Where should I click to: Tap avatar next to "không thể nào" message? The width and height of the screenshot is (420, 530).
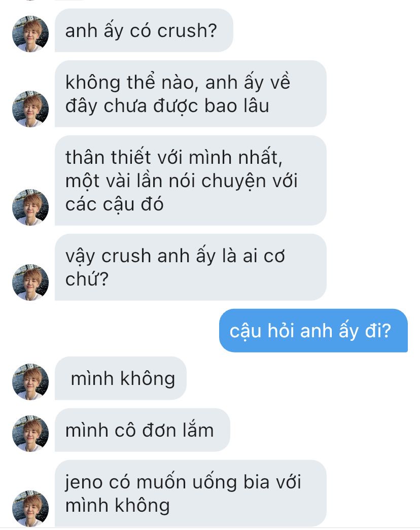click(x=30, y=109)
